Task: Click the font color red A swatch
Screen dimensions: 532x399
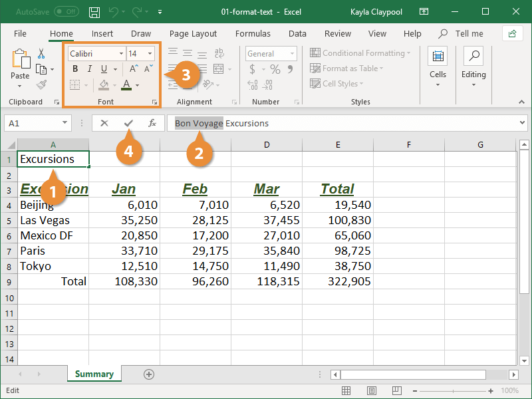Action: (x=126, y=84)
